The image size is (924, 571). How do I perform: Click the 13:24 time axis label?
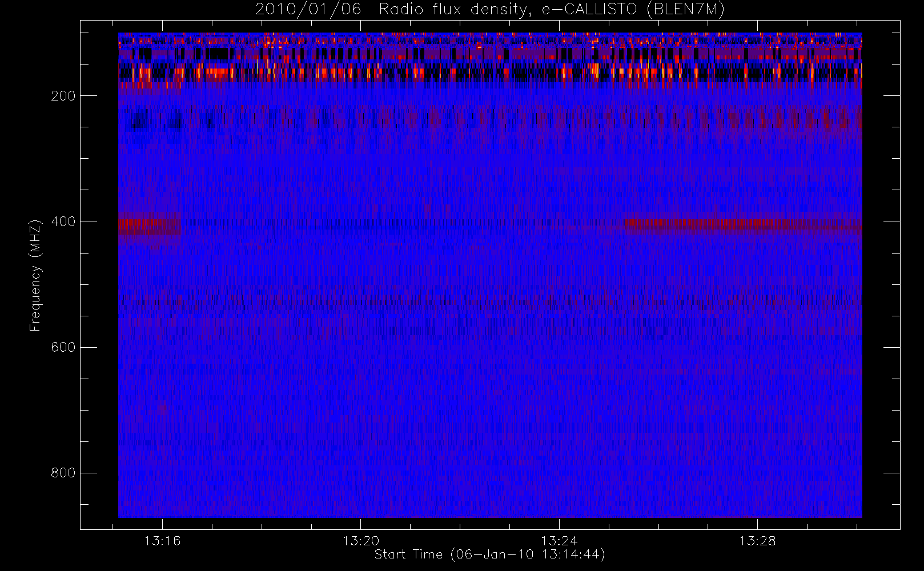559,541
